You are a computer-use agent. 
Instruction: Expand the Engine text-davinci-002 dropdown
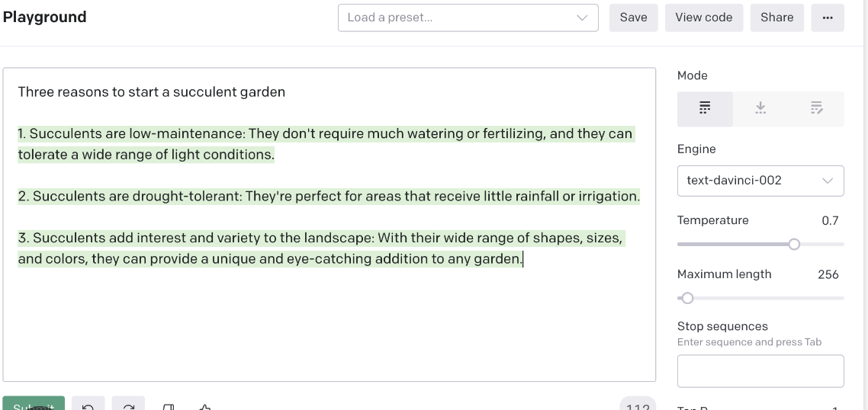point(760,181)
